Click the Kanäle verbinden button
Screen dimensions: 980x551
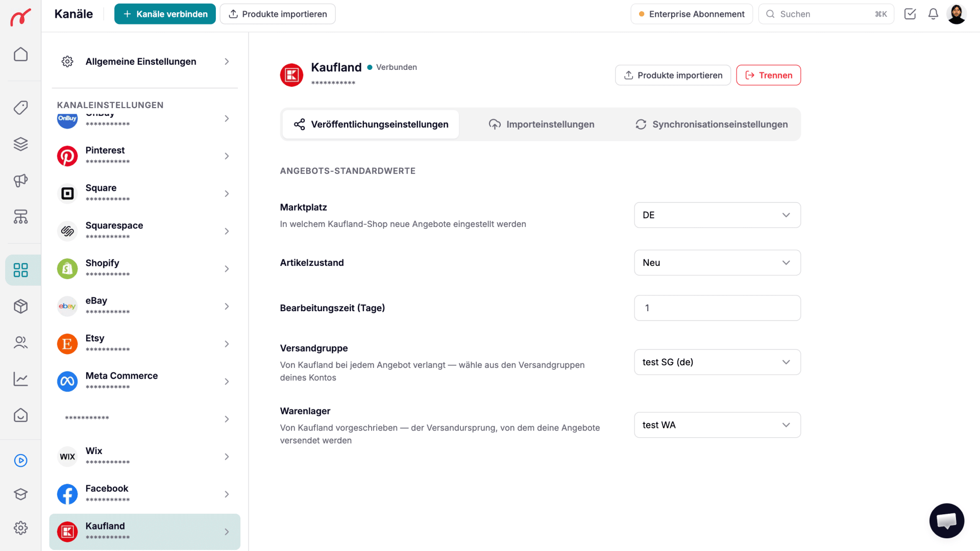[x=165, y=14]
